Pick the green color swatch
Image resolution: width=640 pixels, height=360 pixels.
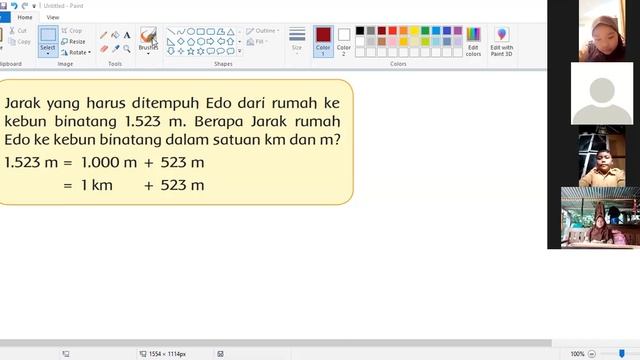pyautogui.click(x=425, y=31)
